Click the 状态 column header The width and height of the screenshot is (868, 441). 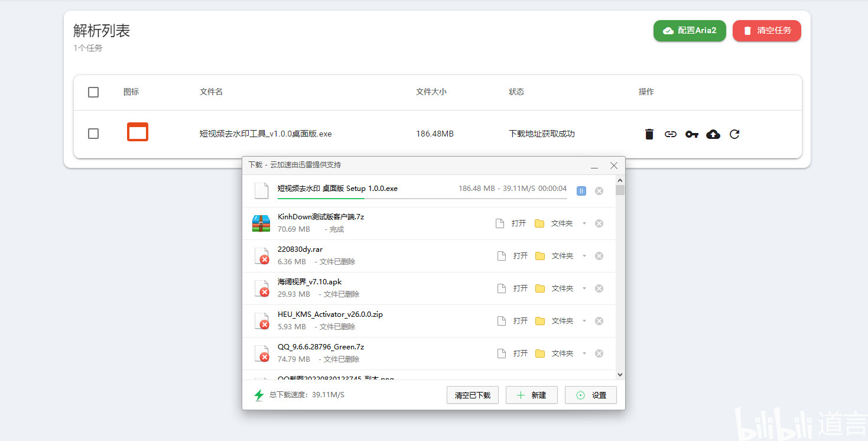click(x=516, y=92)
